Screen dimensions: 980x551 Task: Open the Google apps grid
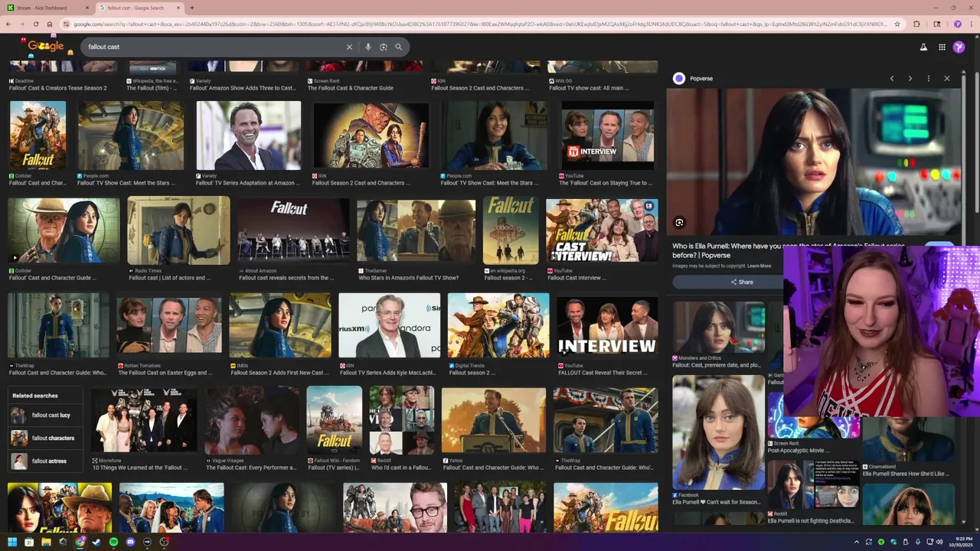pyautogui.click(x=942, y=47)
